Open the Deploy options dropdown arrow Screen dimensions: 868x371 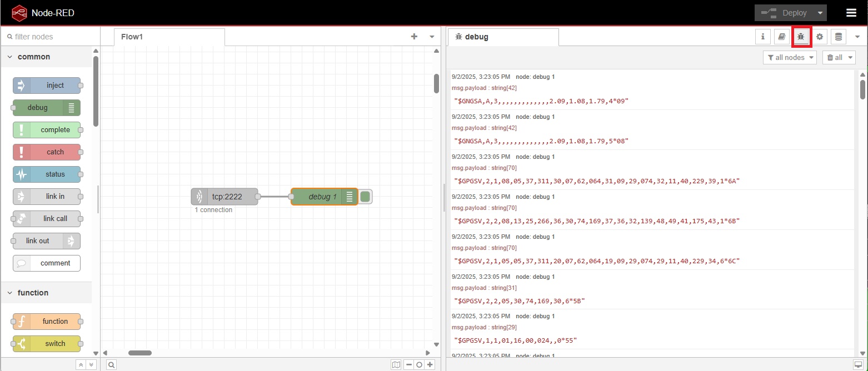coord(820,13)
